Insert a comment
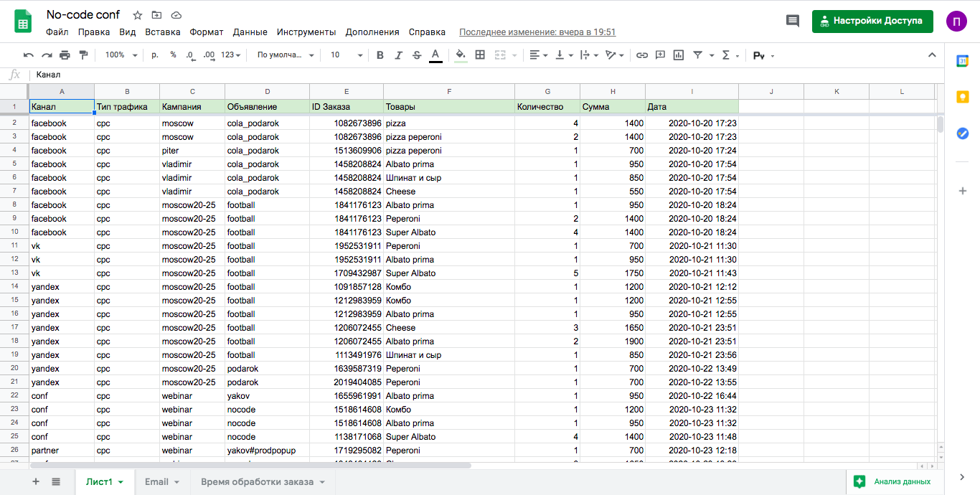The width and height of the screenshot is (980, 495). (x=660, y=55)
